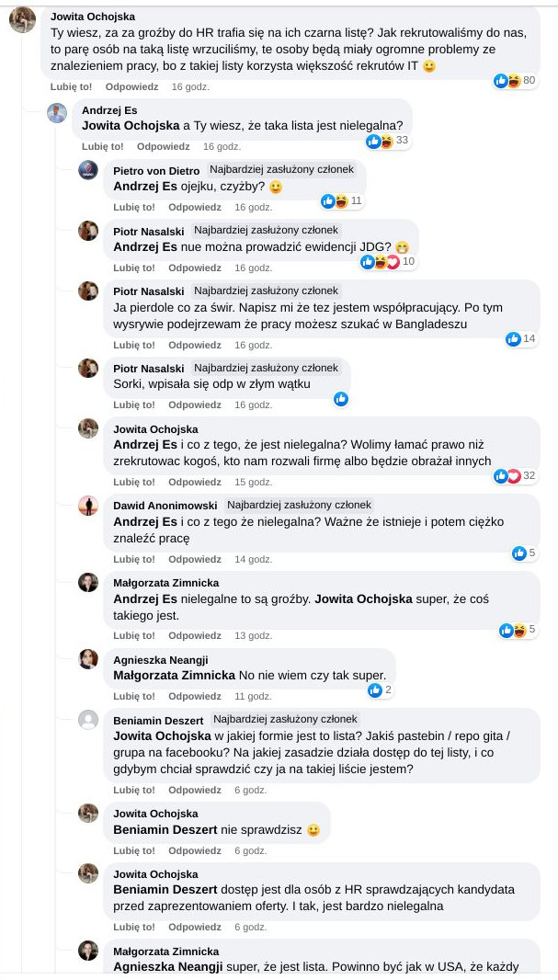The width and height of the screenshot is (558, 980).
Task: View reactions on Dawid Anonimowski's comment
Action: [x=524, y=553]
